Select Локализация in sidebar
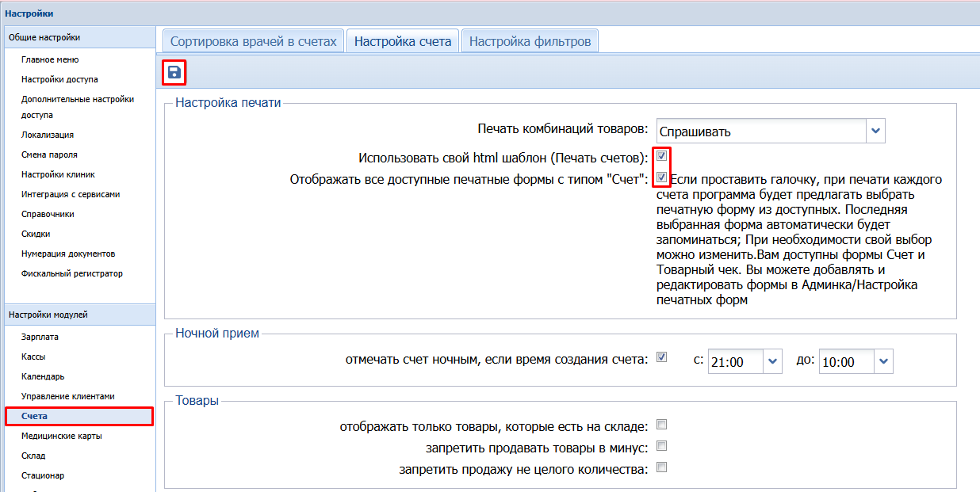This screenshot has height=492, width=980. click(x=48, y=135)
